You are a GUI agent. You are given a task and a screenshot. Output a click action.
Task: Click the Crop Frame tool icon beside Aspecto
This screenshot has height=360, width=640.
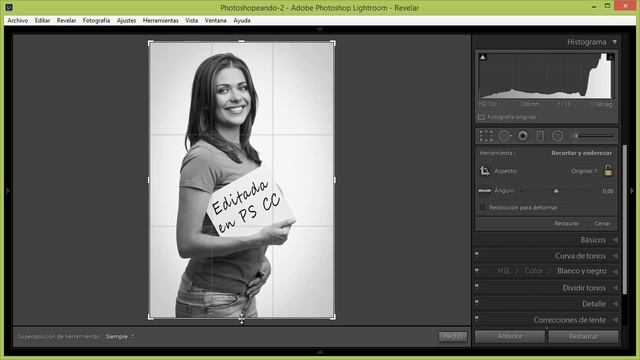click(x=484, y=171)
